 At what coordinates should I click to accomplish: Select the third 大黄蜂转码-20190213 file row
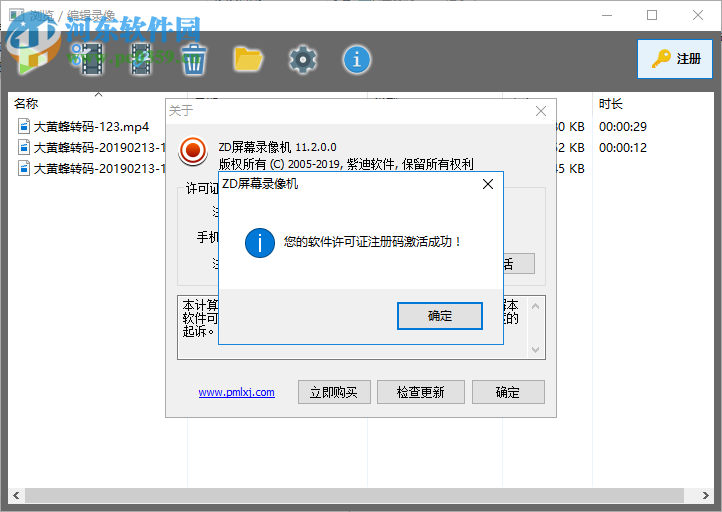pyautogui.click(x=91, y=169)
